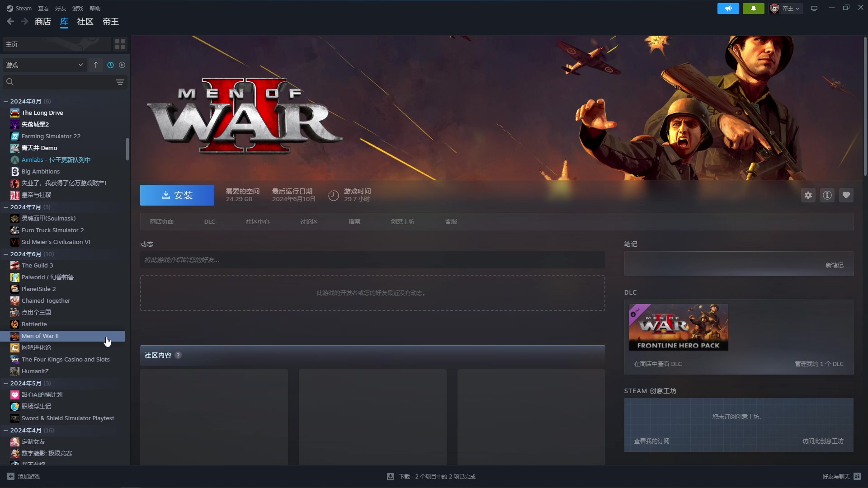Click the back navigation arrow
The image size is (868, 488).
coord(10,21)
